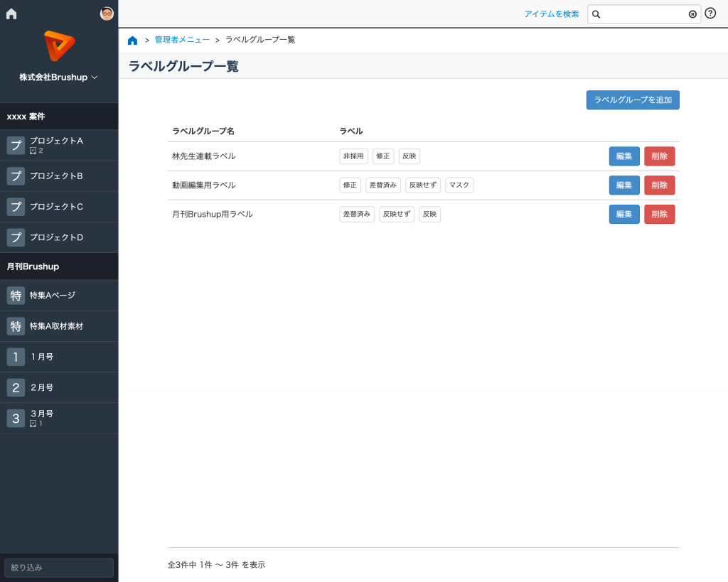Click the 全3件中 1件 〜 3件 を表示 text
This screenshot has width=728, height=582.
tap(216, 565)
